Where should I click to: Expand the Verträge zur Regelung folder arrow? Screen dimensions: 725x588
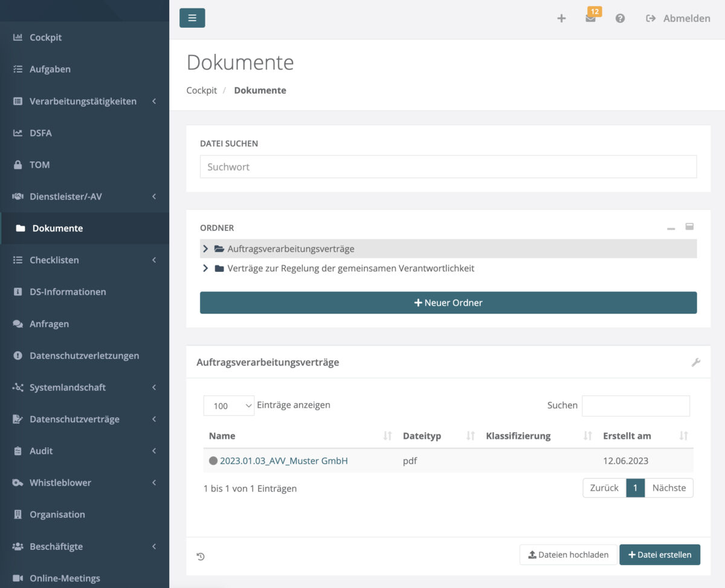tap(205, 268)
